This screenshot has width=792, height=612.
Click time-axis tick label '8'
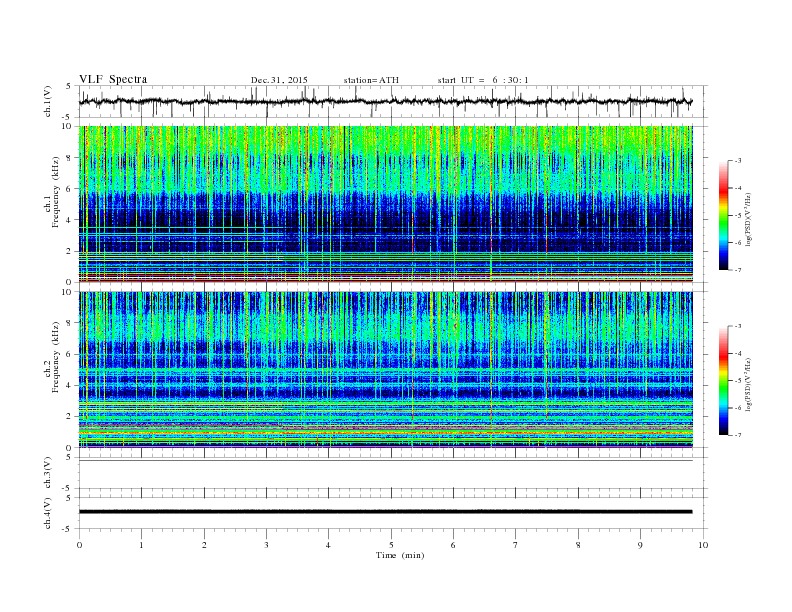click(578, 545)
